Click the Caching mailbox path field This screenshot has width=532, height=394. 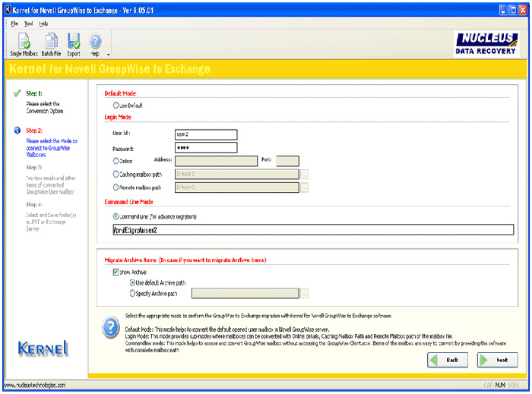pos(237,174)
